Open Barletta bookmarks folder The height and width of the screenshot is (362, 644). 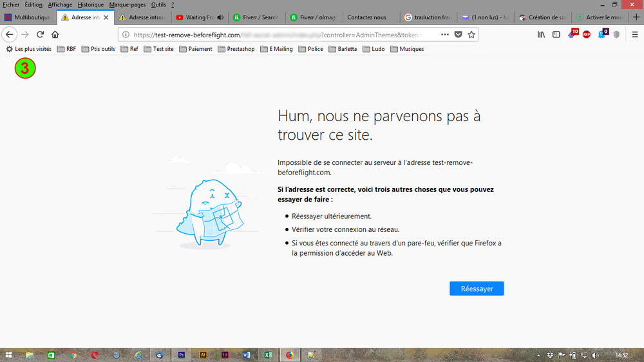click(343, 49)
